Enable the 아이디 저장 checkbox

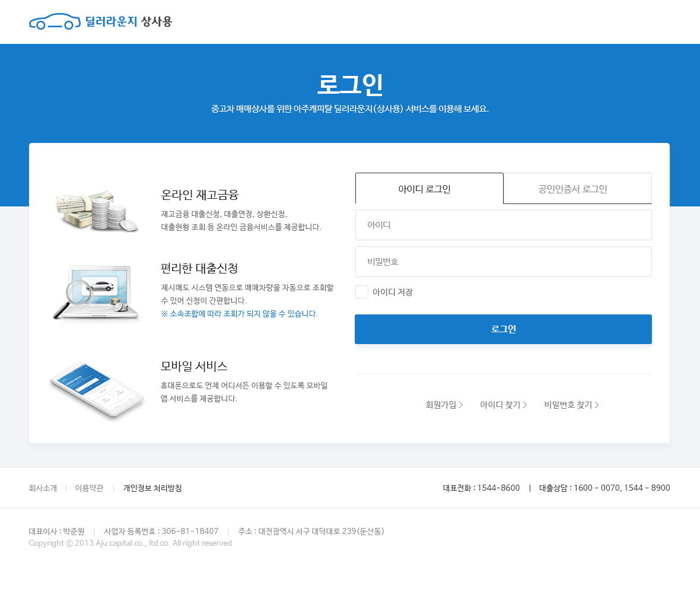click(x=361, y=291)
